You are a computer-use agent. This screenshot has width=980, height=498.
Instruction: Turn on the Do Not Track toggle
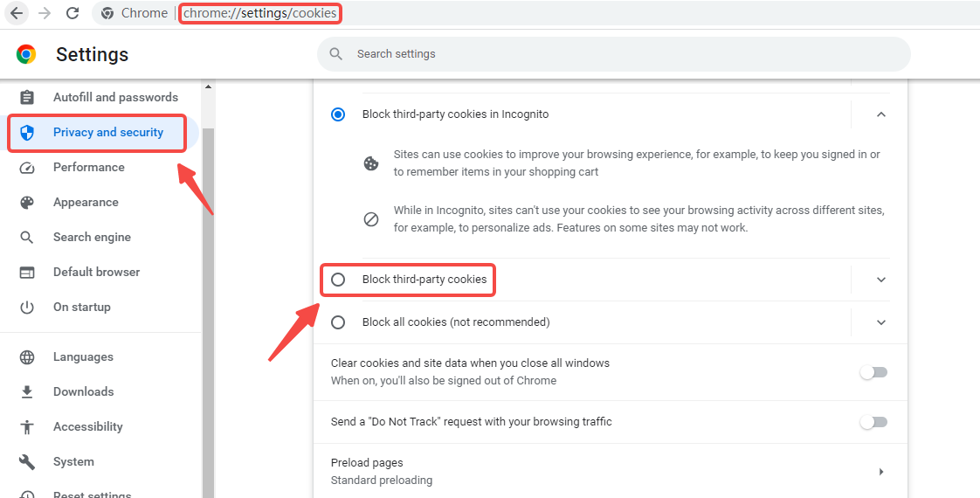point(873,422)
